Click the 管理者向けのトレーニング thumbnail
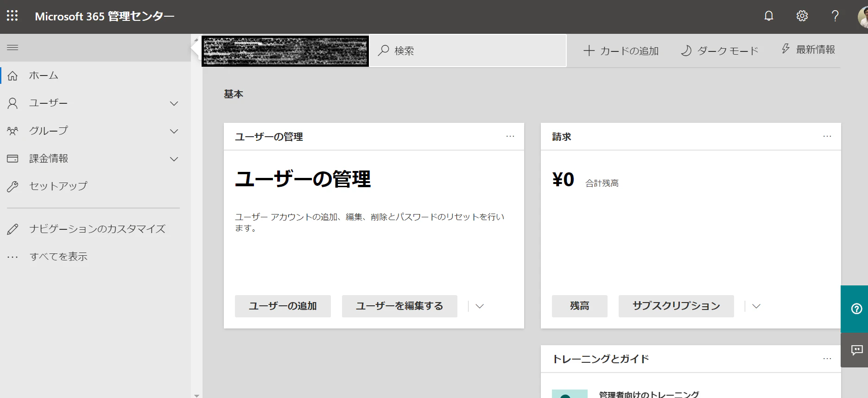Screen dimensions: 868x398 point(570,394)
